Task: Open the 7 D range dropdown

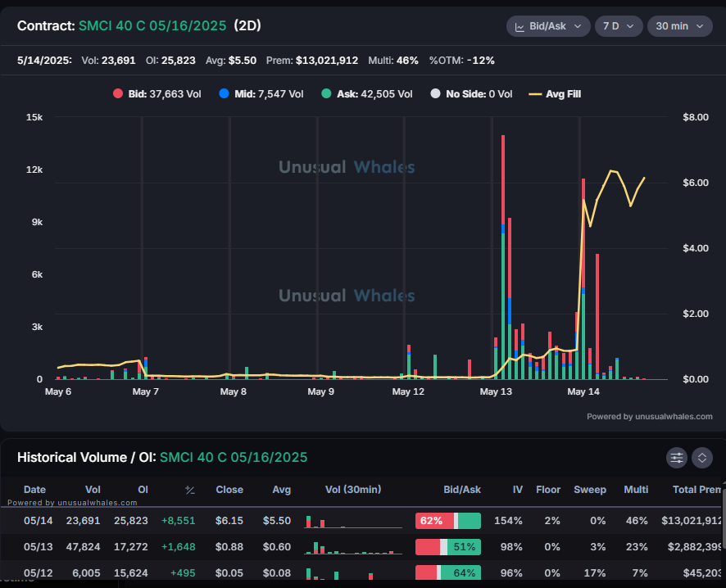Action: click(619, 26)
